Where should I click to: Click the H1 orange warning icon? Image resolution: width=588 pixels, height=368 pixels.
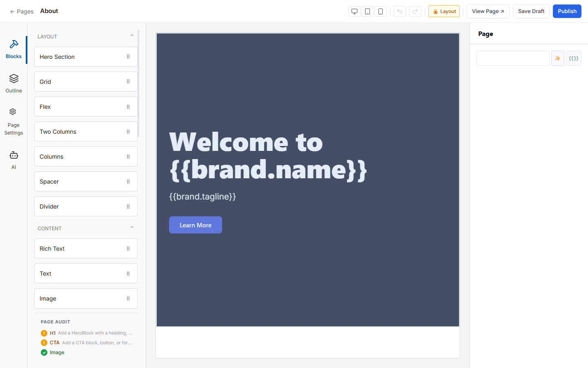click(44, 333)
